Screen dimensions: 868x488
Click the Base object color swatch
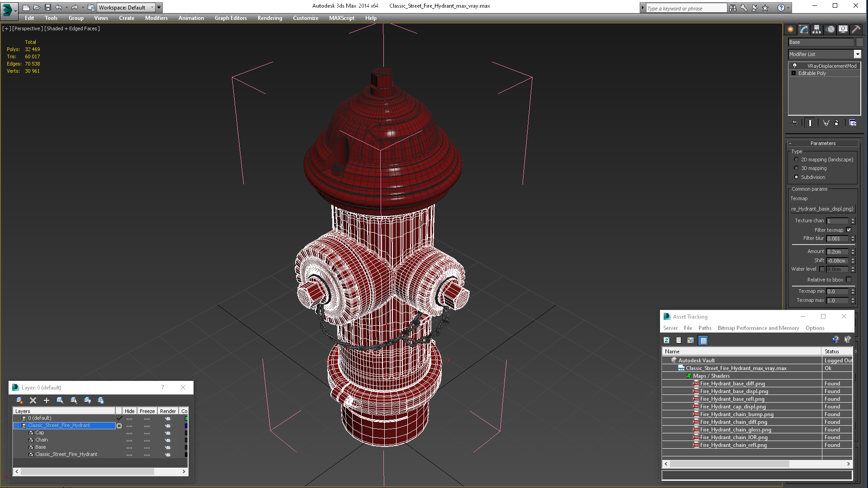point(859,42)
